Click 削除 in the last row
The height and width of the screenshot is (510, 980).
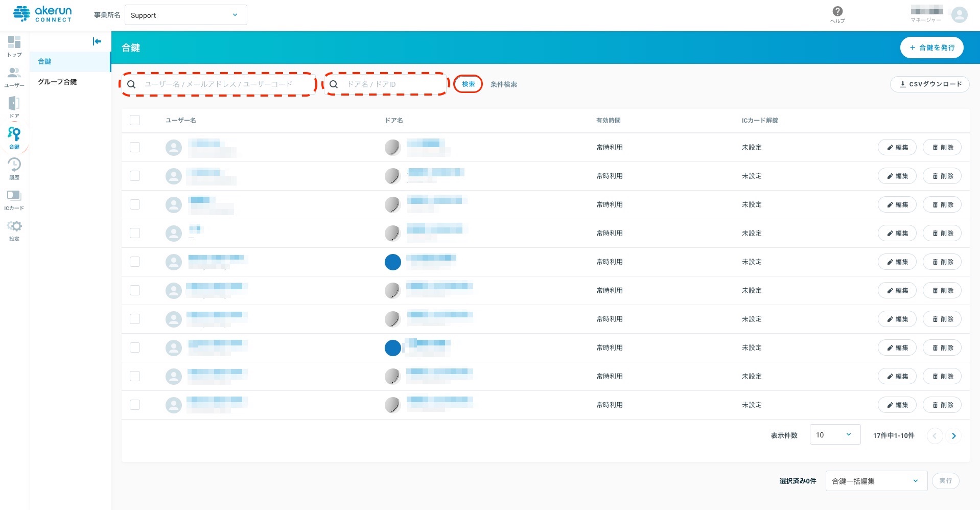coord(942,405)
